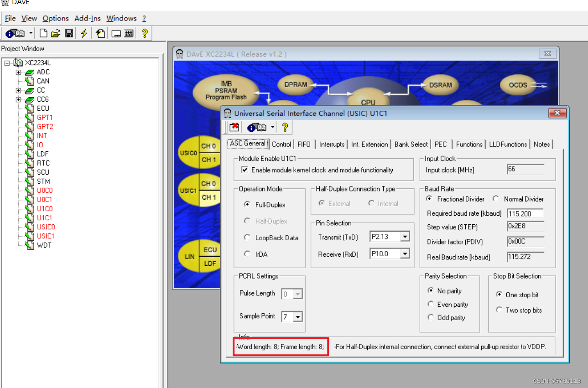Open dropdown arrow beside USIC dialog manual icon

coord(273,127)
